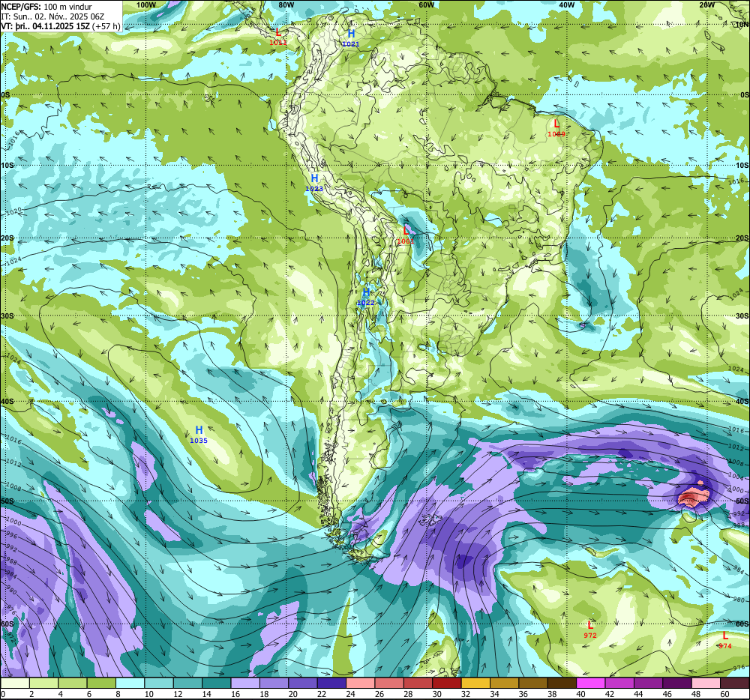Click the H 1035 high-pressure marker
Image resolution: width=750 pixels, height=700 pixels.
pyautogui.click(x=199, y=435)
